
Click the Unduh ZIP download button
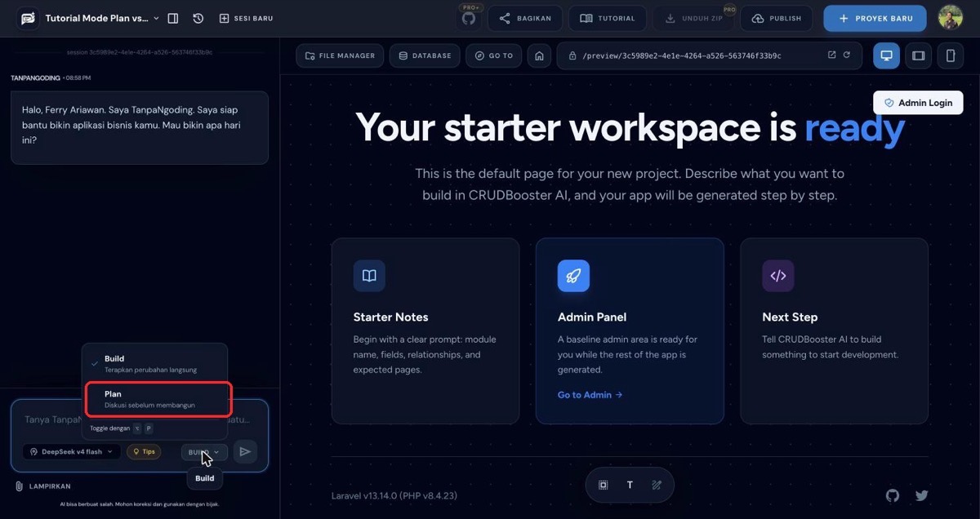pos(693,18)
